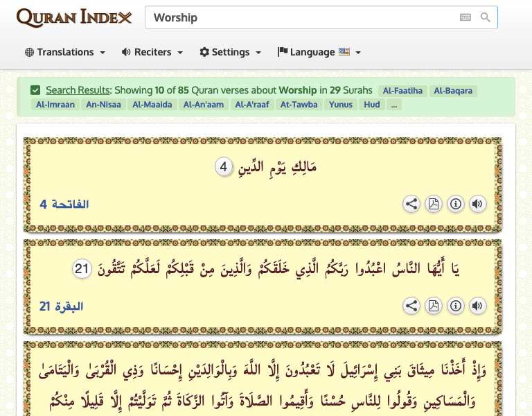Click the speaker icon beside Reciters
The image size is (532, 416).
point(126,52)
